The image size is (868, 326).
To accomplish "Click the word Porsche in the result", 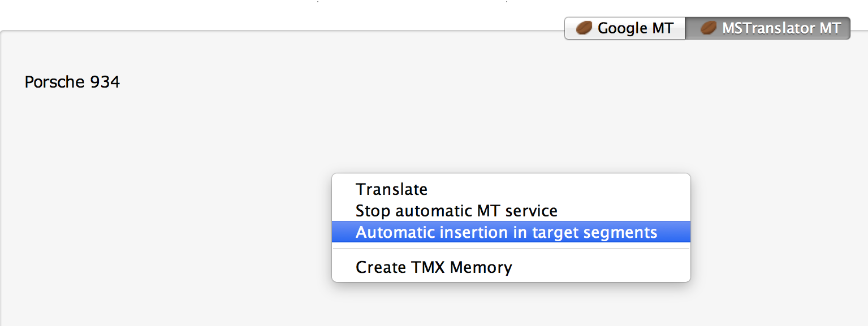I will point(54,82).
